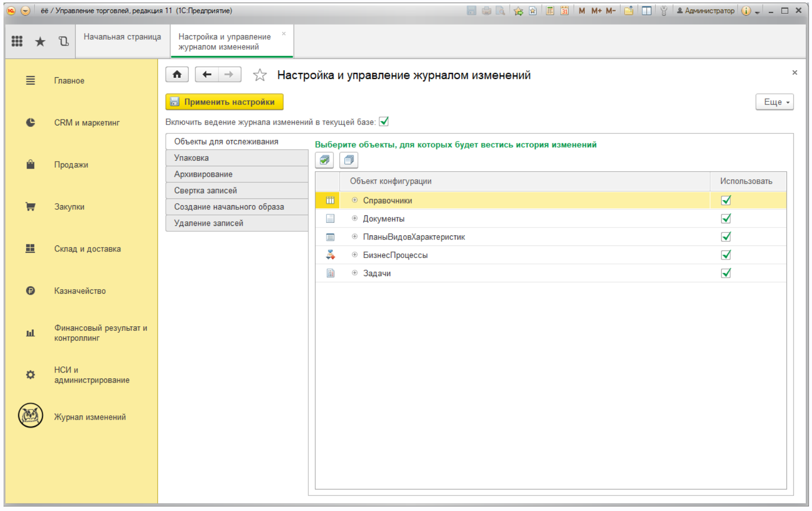Navigate back with the left arrow

click(207, 75)
